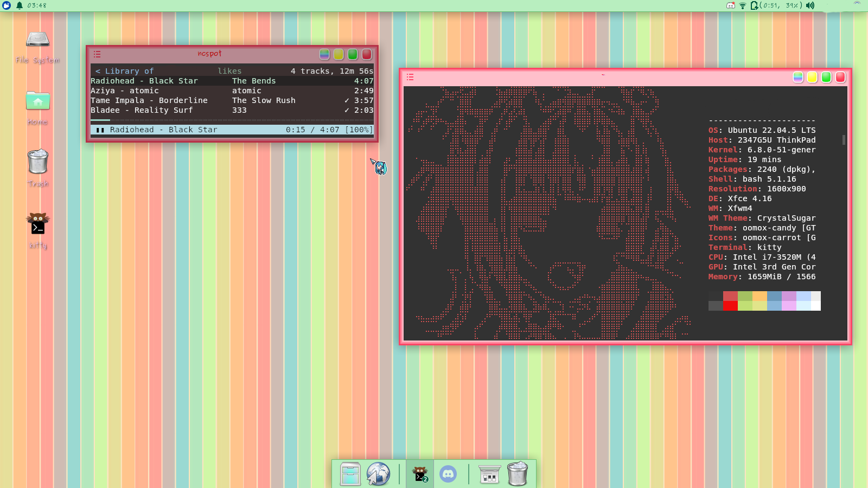Screen dimensions: 868x488
Task: Open the battery power indicator
Action: [x=754, y=5]
